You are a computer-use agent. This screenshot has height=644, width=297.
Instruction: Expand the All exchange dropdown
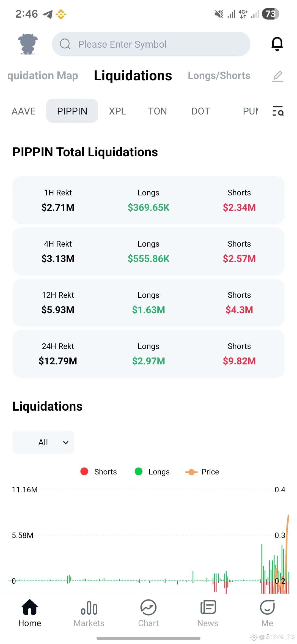(x=43, y=442)
